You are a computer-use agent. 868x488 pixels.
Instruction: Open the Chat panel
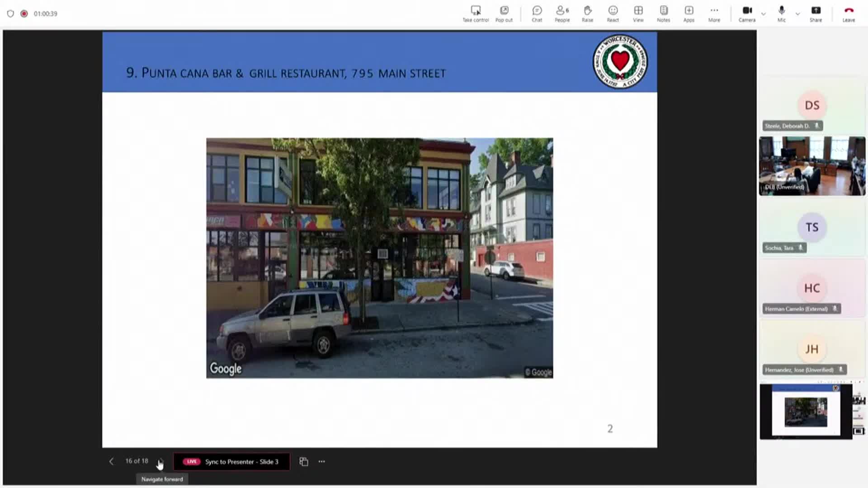pos(537,13)
